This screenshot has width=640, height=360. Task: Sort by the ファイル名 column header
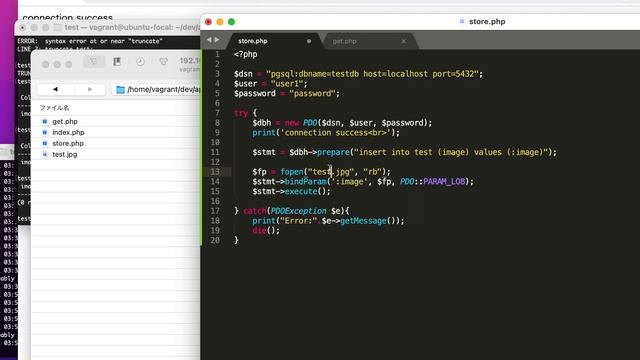[x=55, y=108]
